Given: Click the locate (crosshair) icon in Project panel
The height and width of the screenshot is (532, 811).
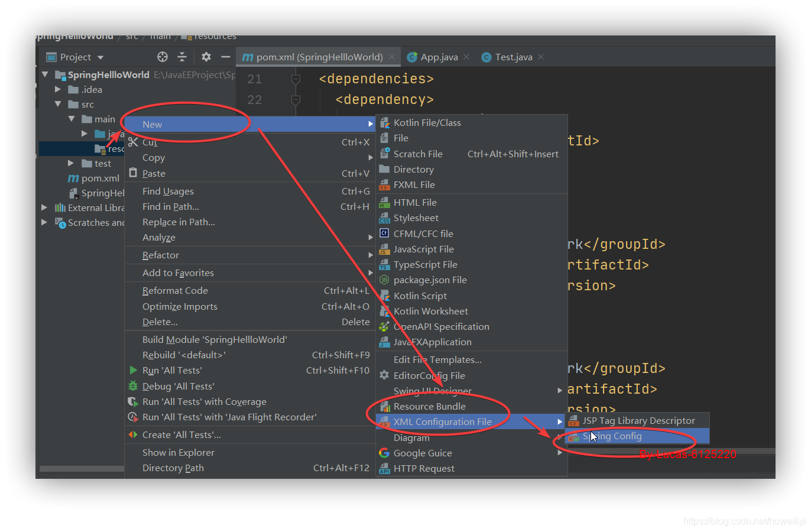Looking at the screenshot, I should pos(163,57).
